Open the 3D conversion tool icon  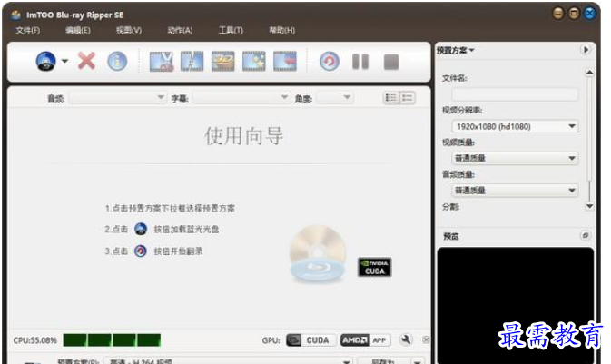[223, 61]
